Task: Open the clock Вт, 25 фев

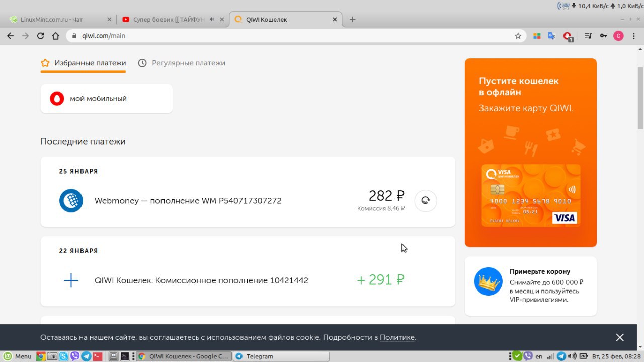Action: coord(616,356)
